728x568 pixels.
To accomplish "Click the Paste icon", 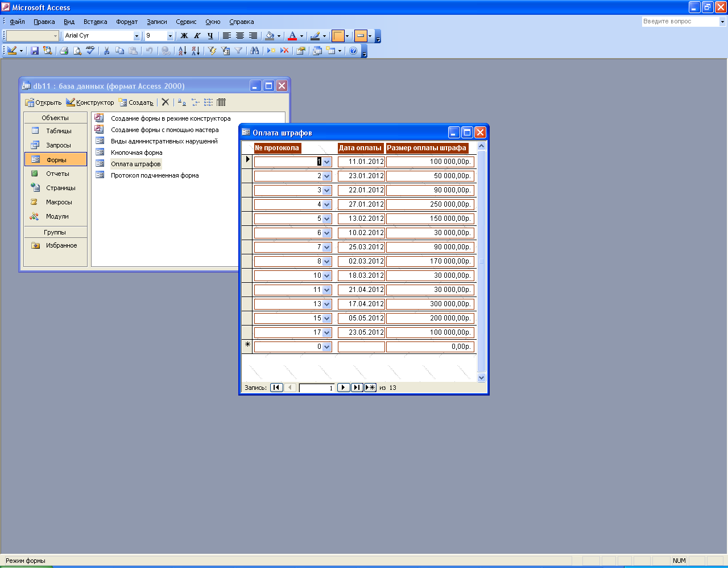I will click(133, 51).
